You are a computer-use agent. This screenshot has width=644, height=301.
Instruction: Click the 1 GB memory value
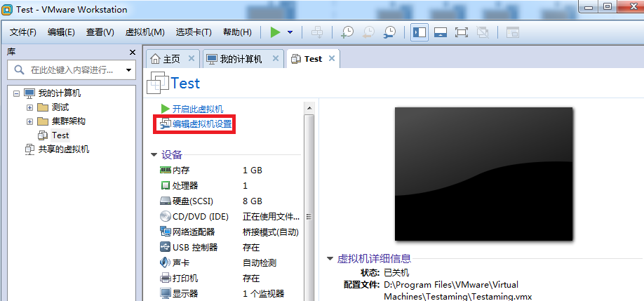click(x=252, y=170)
